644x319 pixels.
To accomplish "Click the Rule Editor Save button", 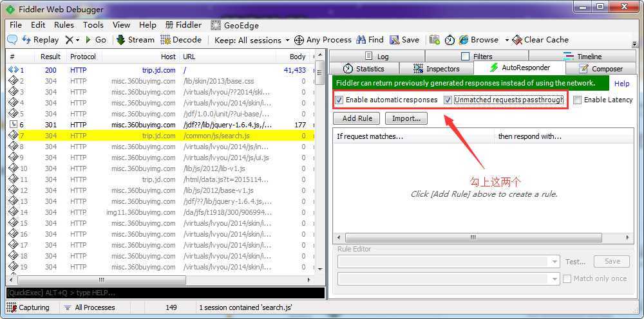I will tap(612, 261).
